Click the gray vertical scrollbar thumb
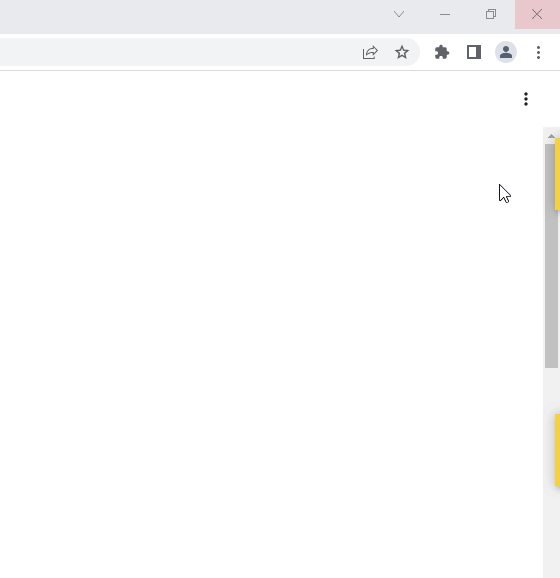560x578 pixels. coord(551,255)
